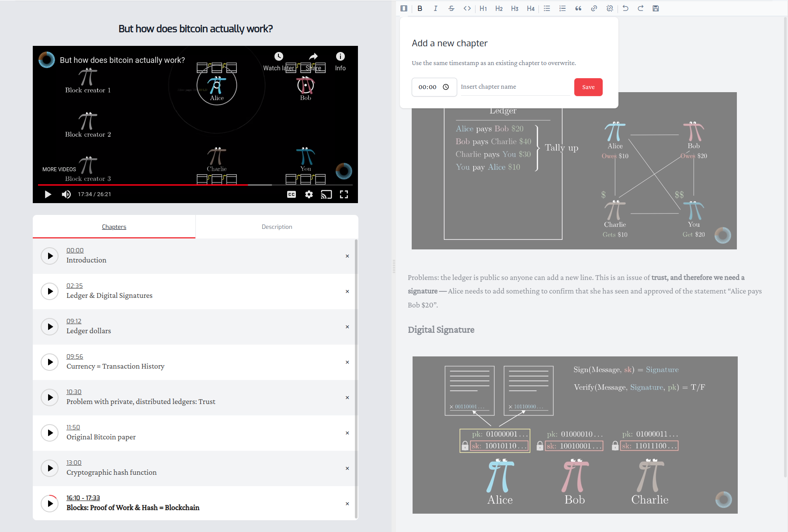Select the Chapters tab
Image resolution: width=788 pixels, height=532 pixels.
click(x=114, y=227)
